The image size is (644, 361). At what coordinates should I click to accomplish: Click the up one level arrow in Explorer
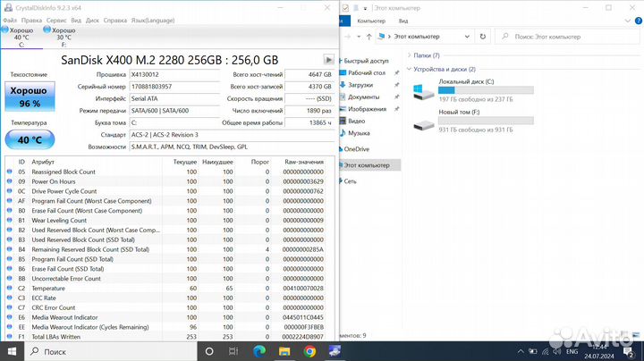pos(369,37)
